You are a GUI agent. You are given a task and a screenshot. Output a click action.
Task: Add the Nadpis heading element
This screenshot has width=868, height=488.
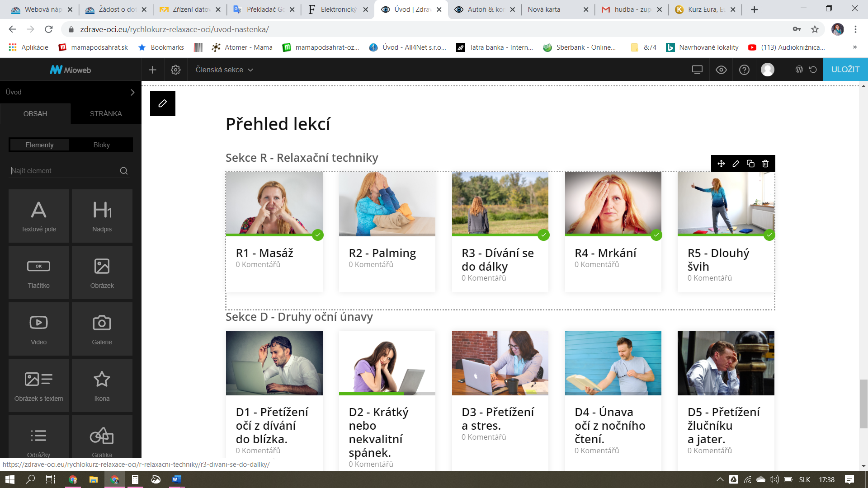coord(102,216)
